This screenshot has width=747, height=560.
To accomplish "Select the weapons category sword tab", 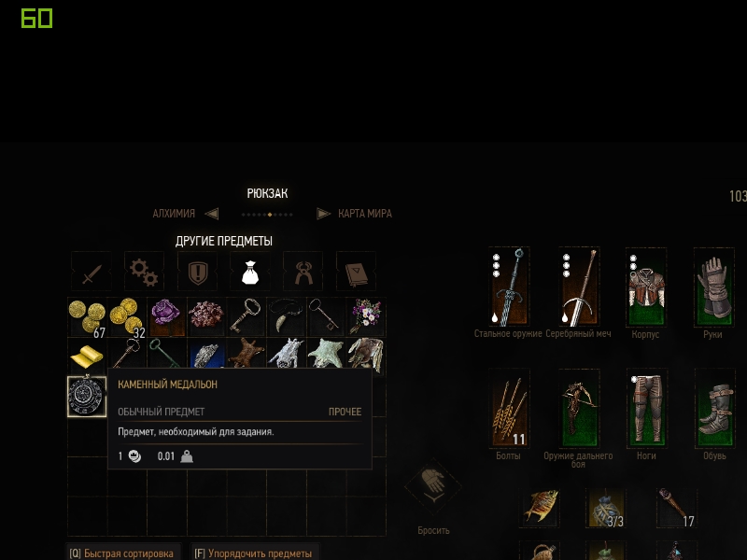I will pos(92,272).
